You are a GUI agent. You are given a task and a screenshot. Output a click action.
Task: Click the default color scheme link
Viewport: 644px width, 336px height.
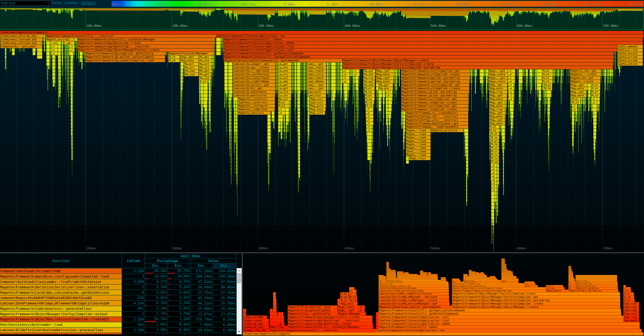pyautogui.click(x=88, y=3)
